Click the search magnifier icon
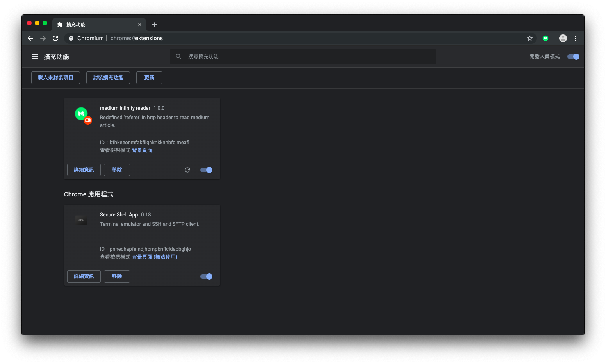This screenshot has height=364, width=606. [179, 57]
